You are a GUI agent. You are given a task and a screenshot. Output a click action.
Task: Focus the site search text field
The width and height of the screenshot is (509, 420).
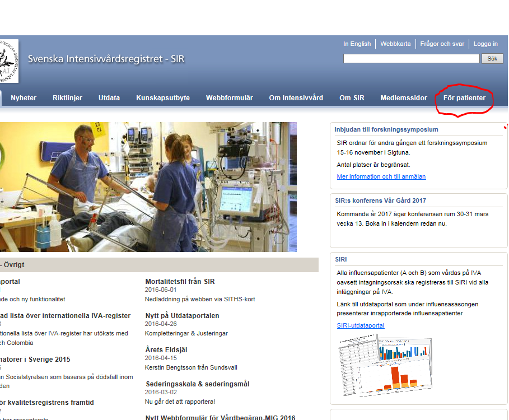point(412,59)
